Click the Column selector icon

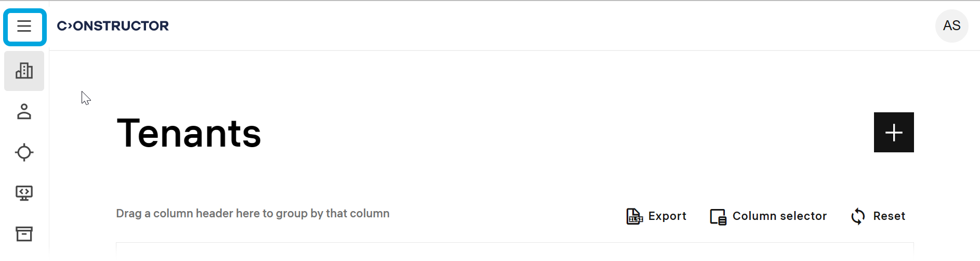point(718,216)
